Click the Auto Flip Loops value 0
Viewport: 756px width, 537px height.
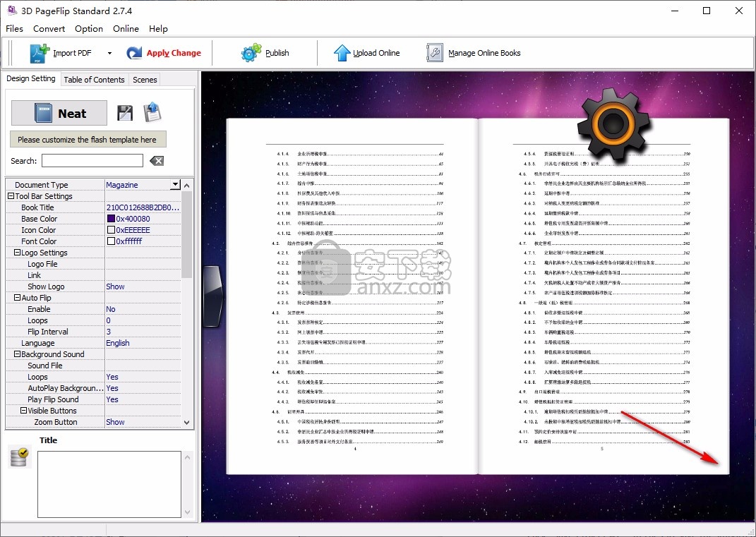tap(109, 320)
